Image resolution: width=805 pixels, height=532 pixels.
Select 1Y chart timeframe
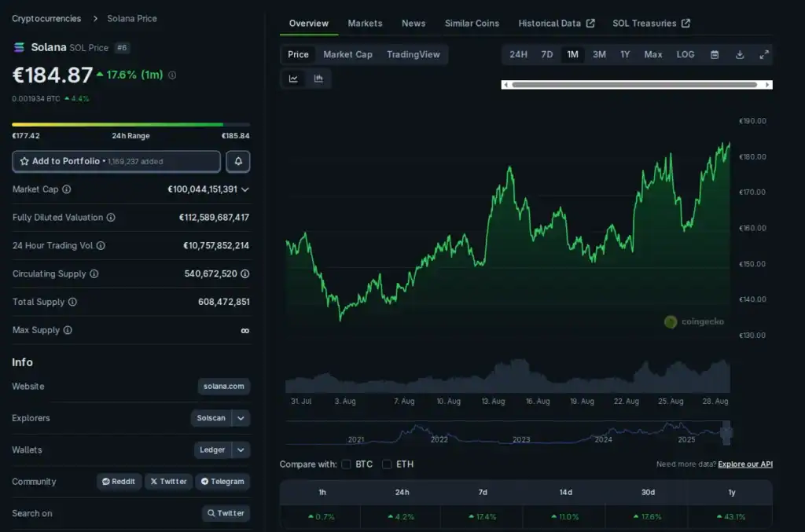point(625,54)
